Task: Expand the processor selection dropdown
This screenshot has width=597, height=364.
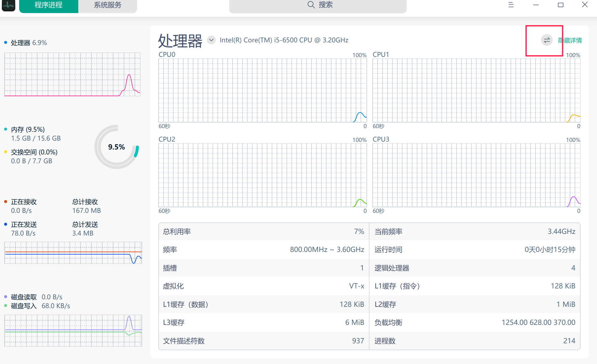Action: coord(211,40)
